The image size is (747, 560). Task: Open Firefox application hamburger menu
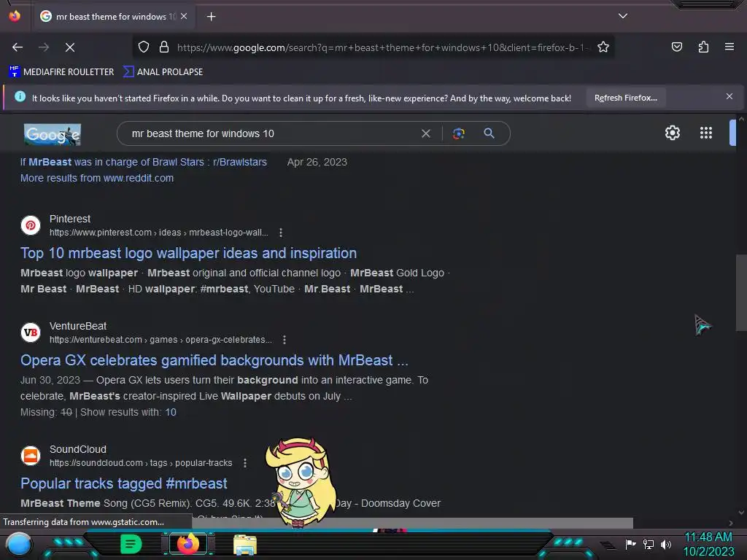[x=729, y=47]
